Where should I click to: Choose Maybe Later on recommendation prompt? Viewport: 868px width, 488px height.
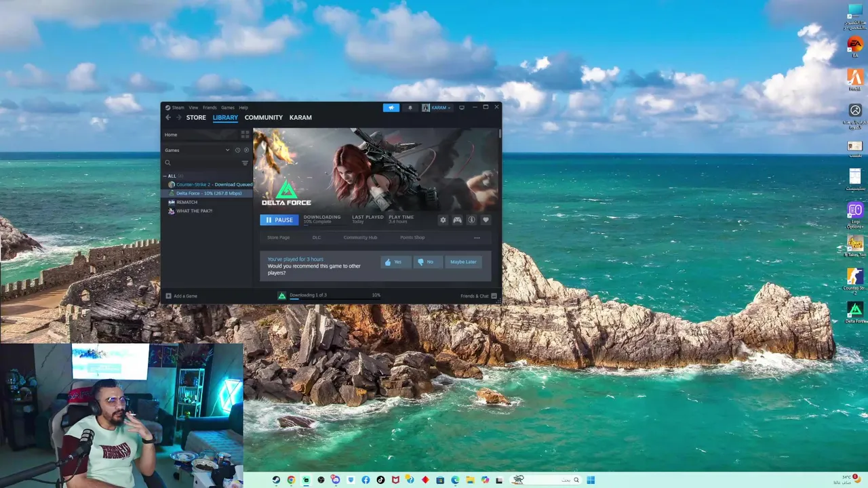pos(463,262)
